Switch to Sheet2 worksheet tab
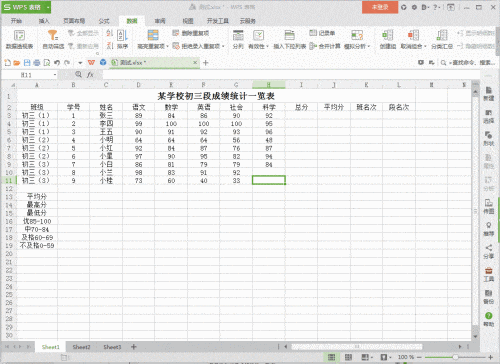 pyautogui.click(x=81, y=347)
